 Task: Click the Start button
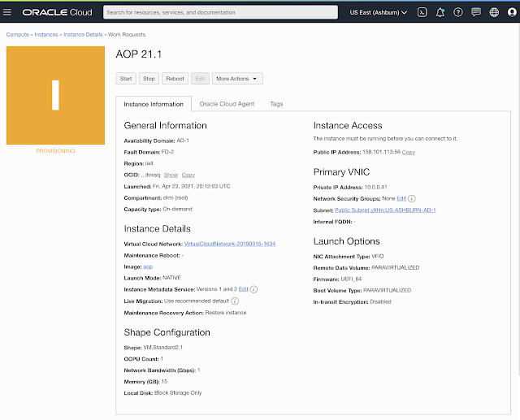pyautogui.click(x=126, y=79)
